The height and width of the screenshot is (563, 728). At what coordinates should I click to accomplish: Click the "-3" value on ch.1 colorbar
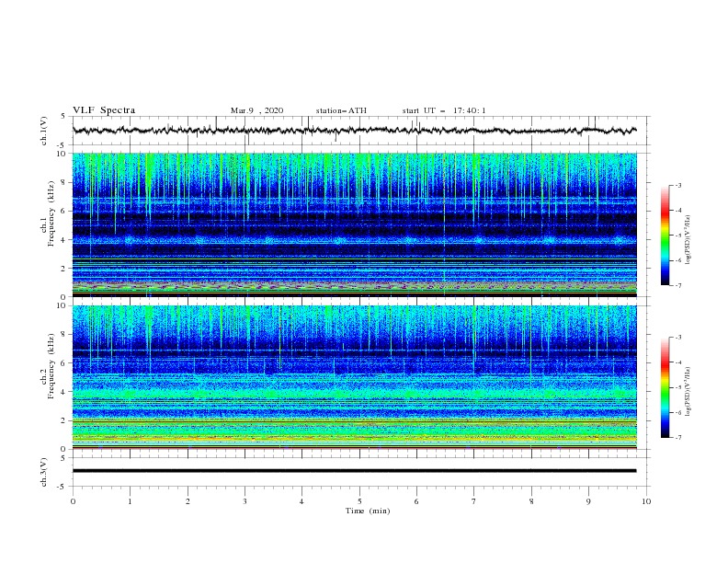(677, 185)
